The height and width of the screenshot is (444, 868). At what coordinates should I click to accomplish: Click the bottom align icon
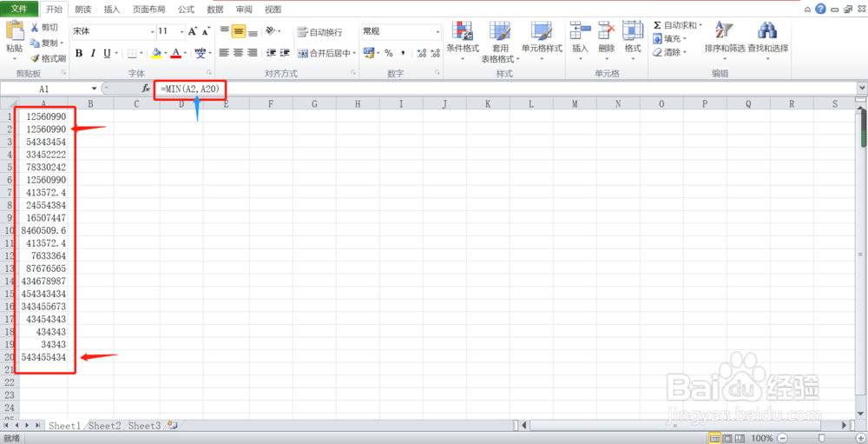coord(253,31)
